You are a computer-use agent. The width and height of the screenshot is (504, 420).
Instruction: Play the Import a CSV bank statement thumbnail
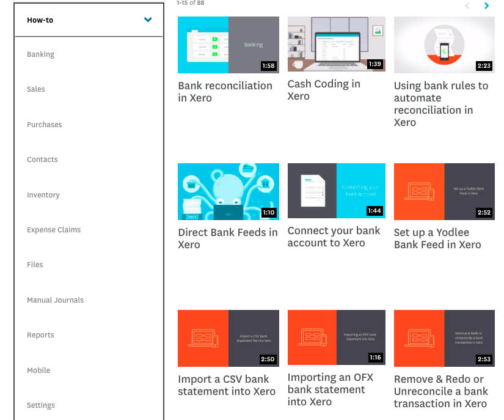point(228,338)
